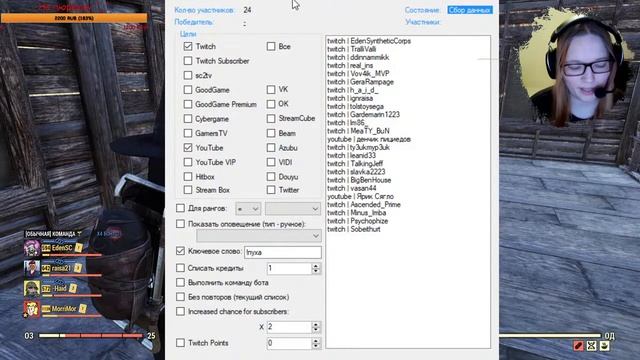The height and width of the screenshot is (360, 640).
Task: Check Выполнить команду бота option
Action: (x=180, y=282)
